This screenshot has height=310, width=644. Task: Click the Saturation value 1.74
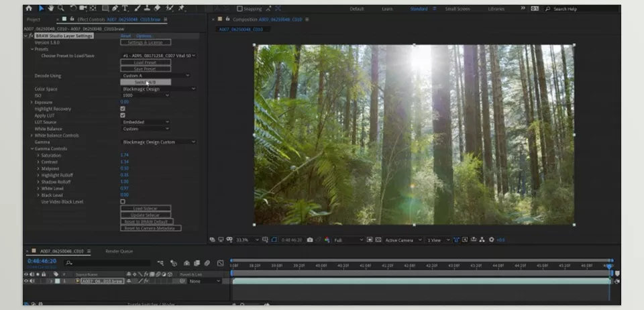(125, 155)
